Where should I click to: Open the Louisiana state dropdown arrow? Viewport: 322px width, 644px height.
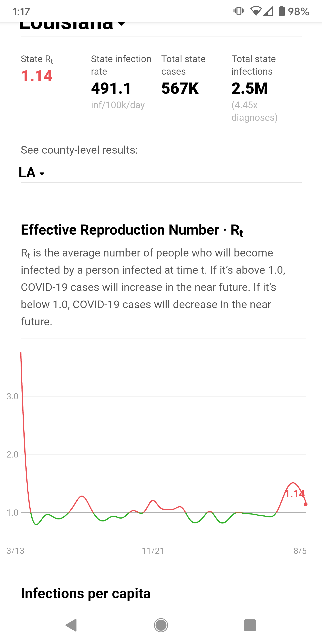click(x=121, y=23)
